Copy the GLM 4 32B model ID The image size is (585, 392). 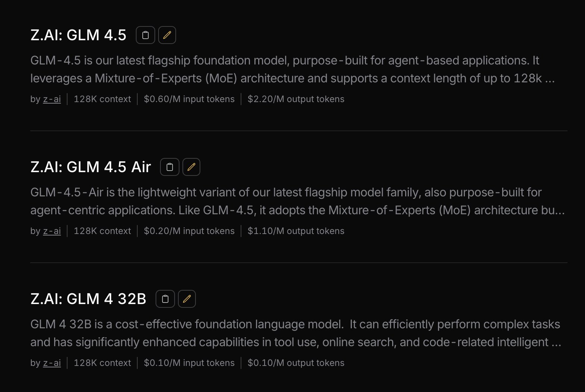point(165,299)
